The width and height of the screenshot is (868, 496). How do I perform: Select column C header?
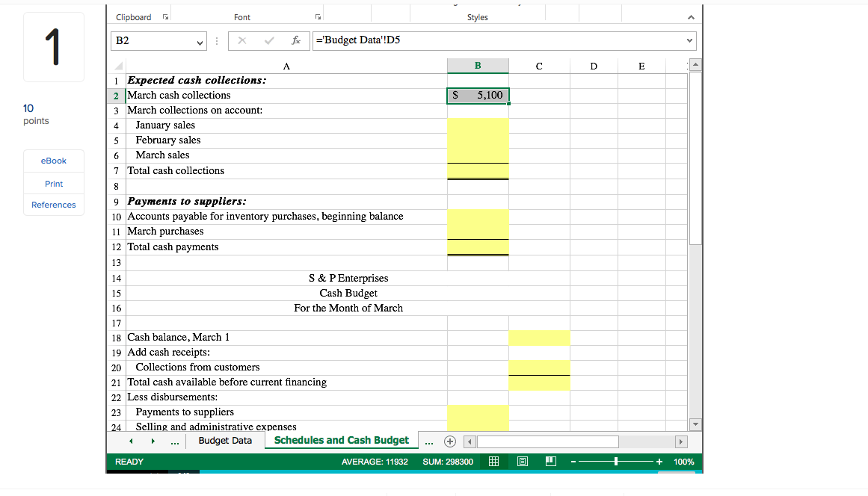[539, 66]
